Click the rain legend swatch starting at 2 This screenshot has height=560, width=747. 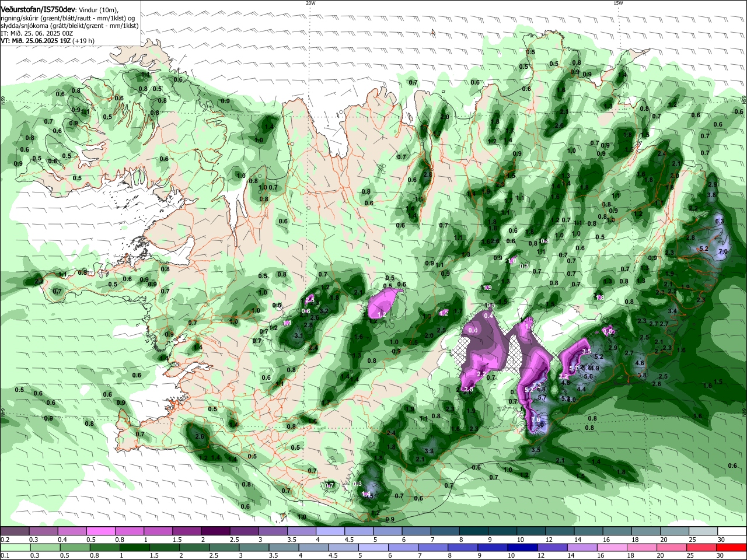(194, 548)
